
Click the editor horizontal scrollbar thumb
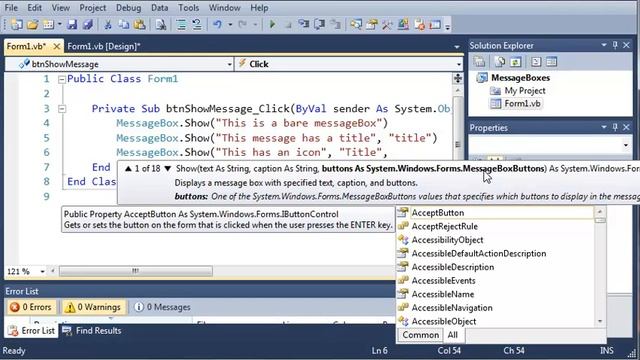tap(136, 271)
